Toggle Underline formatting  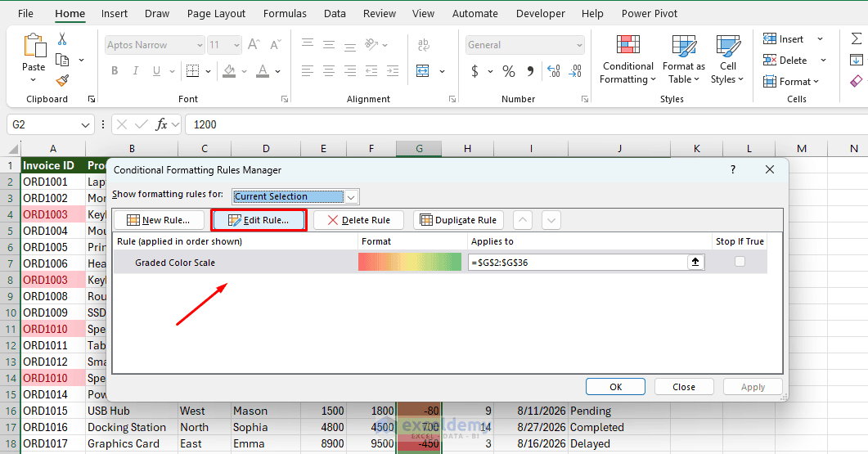pos(156,71)
